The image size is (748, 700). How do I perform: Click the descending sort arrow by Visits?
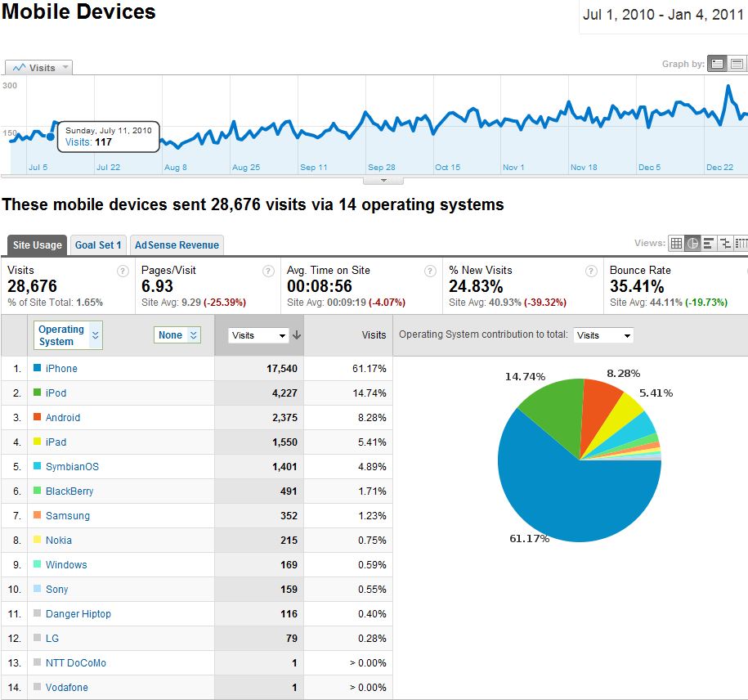pyautogui.click(x=297, y=335)
